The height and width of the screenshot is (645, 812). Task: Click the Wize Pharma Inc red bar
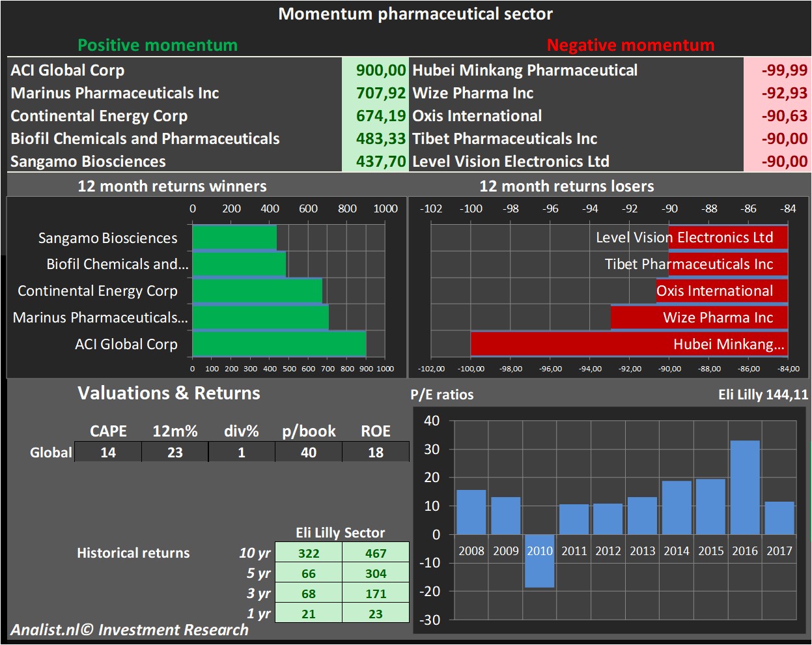(x=699, y=317)
